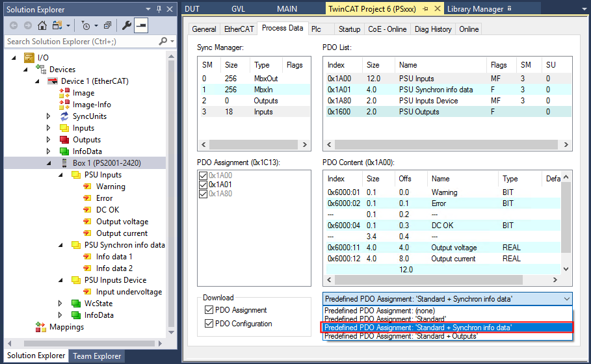Viewport: 591px width, 364px height.
Task: Choose 'Standard + Synchron info data' option
Action: pos(447,328)
